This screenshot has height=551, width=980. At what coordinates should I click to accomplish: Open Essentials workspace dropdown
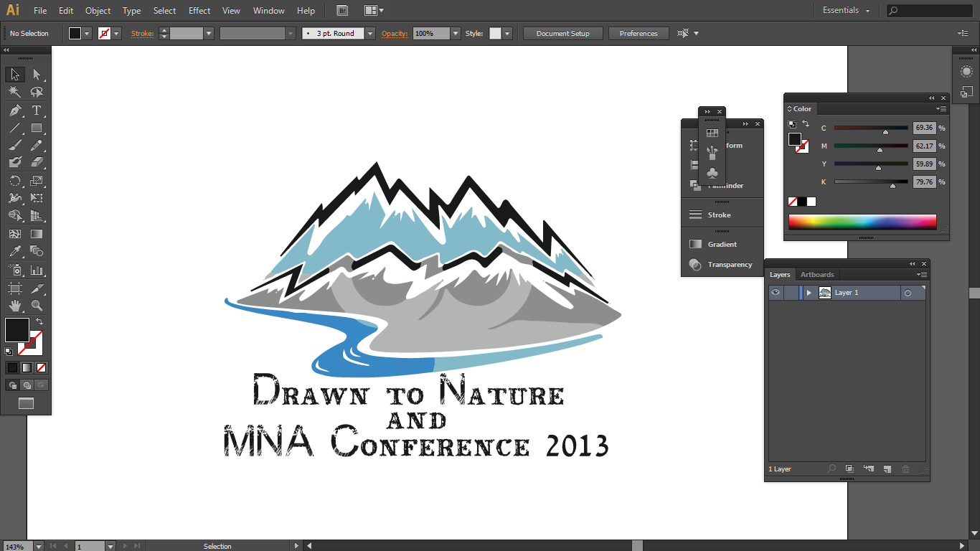click(846, 11)
